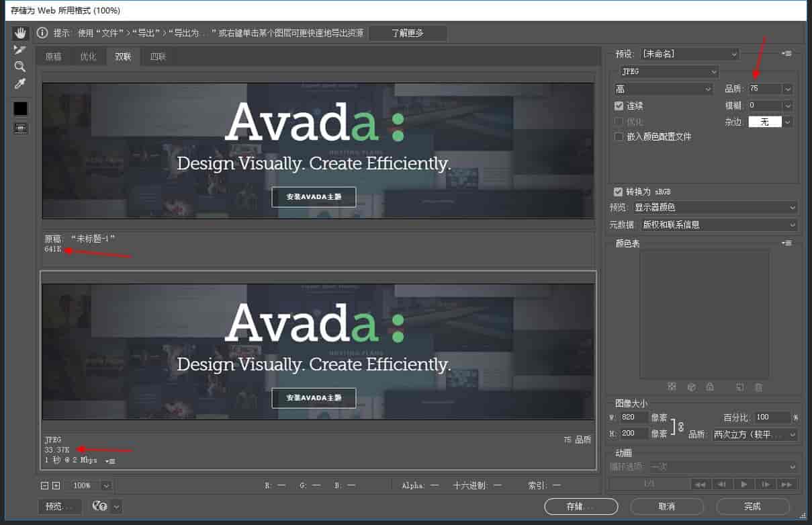This screenshot has height=525, width=812.
Task: Enable 嵌入颜色配置文件 checkbox
Action: 619,136
